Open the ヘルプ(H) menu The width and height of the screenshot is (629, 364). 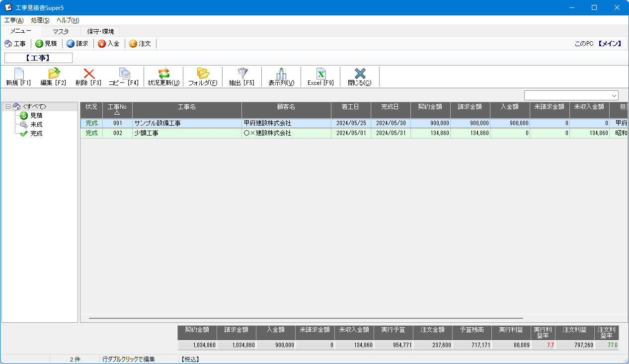68,20
